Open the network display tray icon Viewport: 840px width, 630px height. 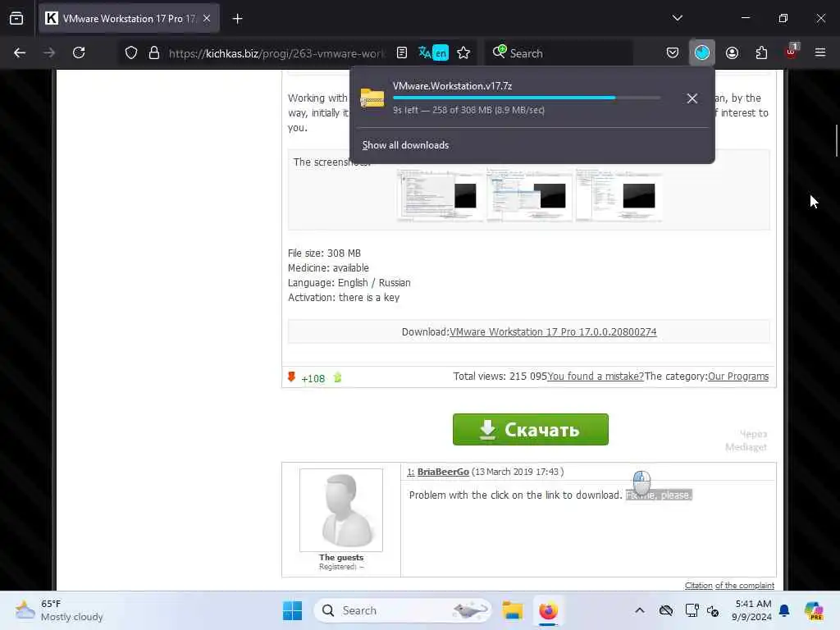click(x=692, y=610)
